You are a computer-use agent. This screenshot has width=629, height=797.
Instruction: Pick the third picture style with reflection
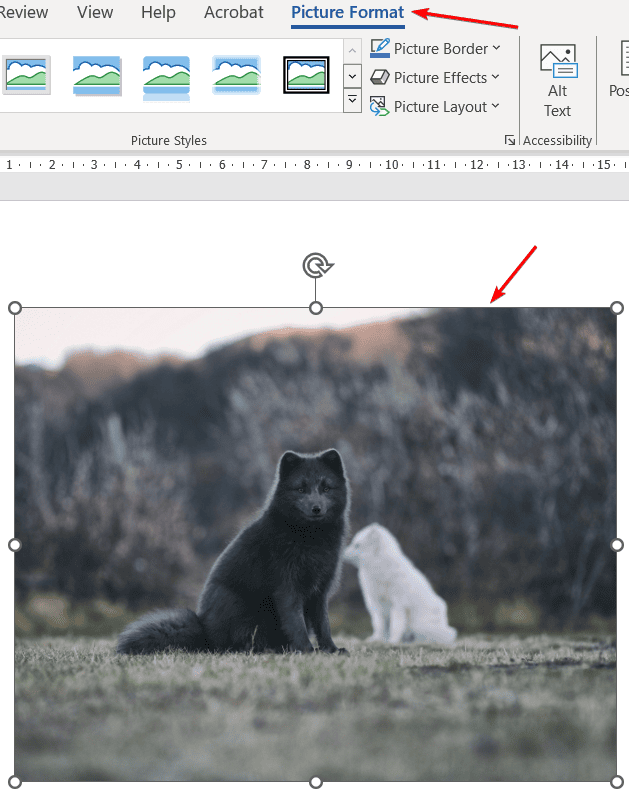point(166,75)
